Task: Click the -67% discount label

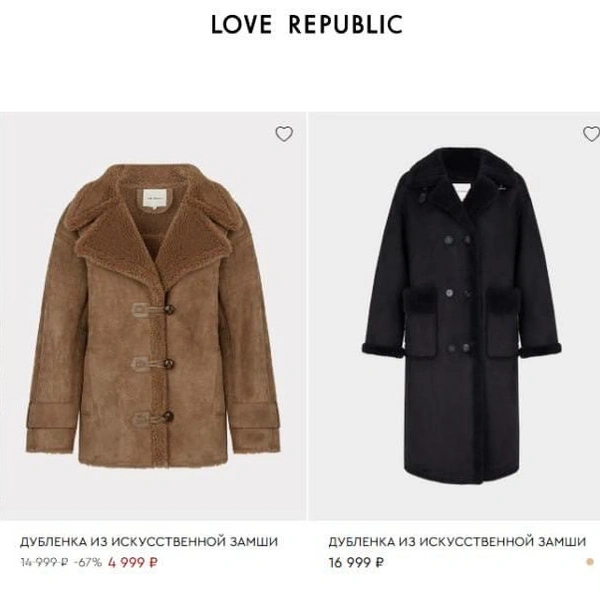Action: [88, 562]
